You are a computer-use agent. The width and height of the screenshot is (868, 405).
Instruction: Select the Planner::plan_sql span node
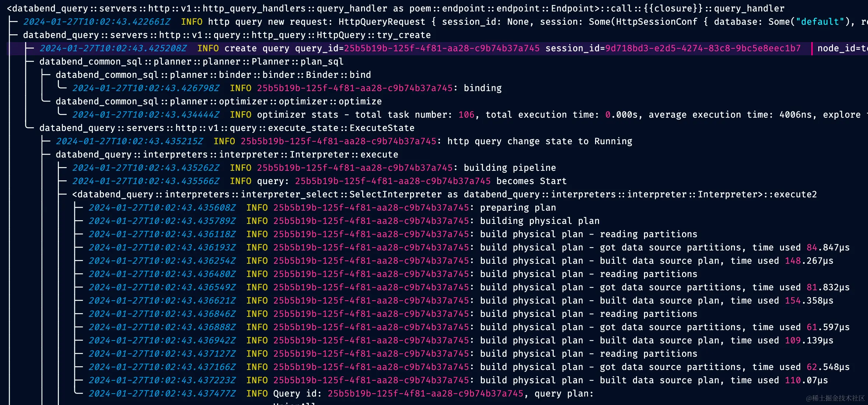click(191, 62)
